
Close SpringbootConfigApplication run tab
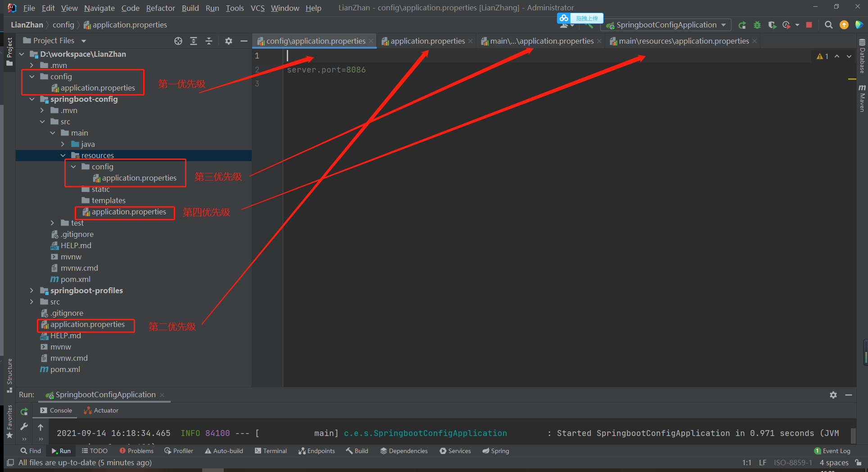click(162, 395)
